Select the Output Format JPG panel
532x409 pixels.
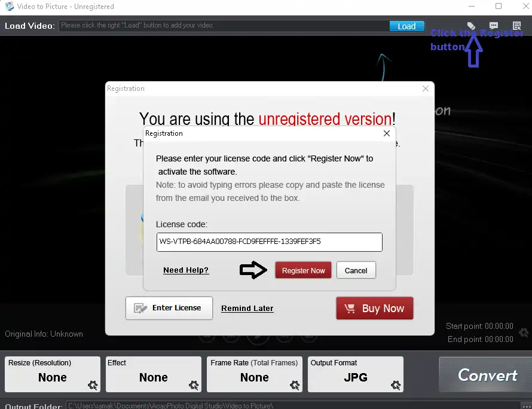[x=356, y=374]
